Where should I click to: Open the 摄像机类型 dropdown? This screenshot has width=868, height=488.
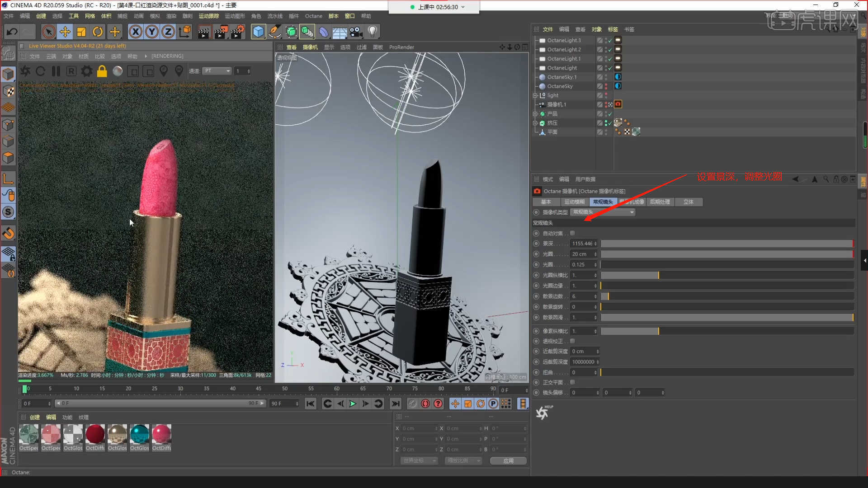[603, 212]
